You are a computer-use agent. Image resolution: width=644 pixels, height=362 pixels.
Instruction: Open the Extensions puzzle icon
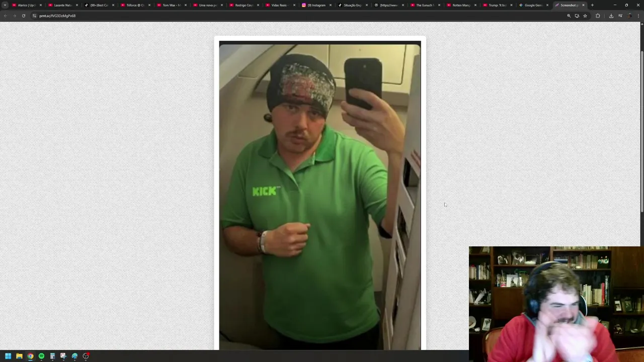(x=598, y=16)
